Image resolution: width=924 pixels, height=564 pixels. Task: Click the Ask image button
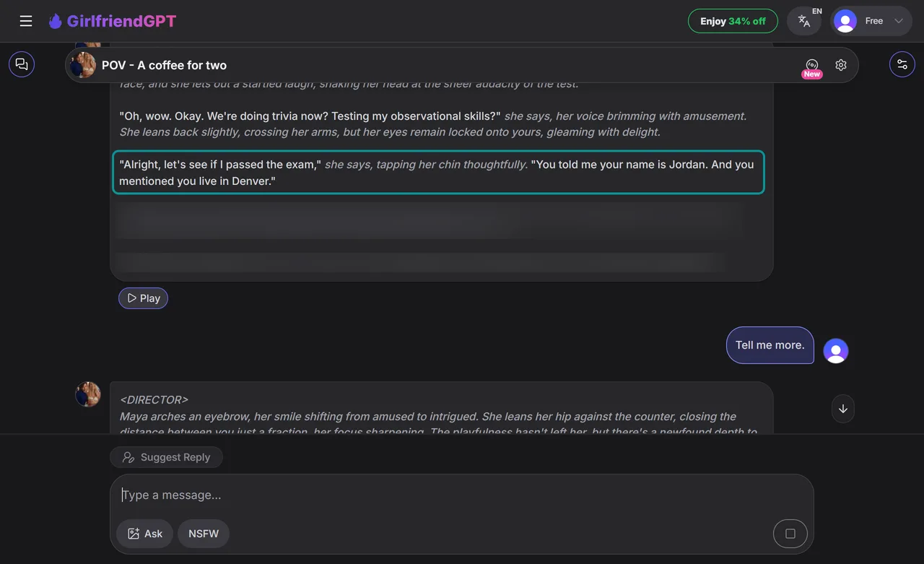(144, 534)
